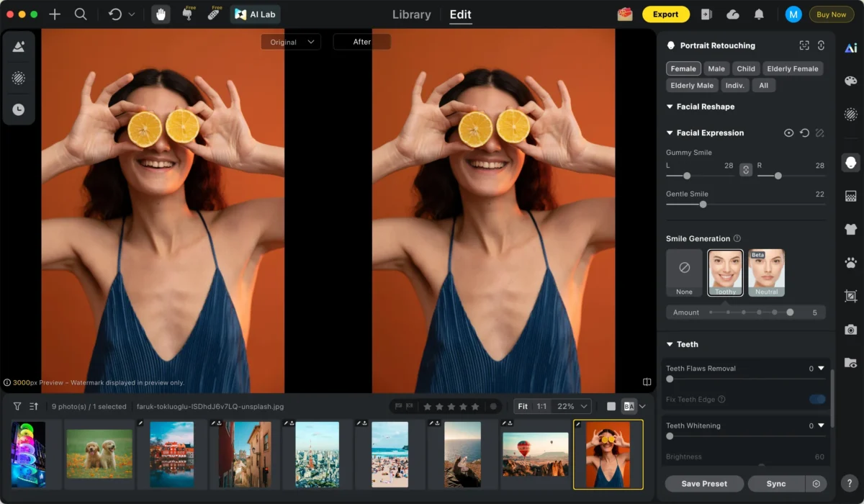This screenshot has width=864, height=504.
Task: Open edit history via the clock icon
Action: (x=19, y=109)
